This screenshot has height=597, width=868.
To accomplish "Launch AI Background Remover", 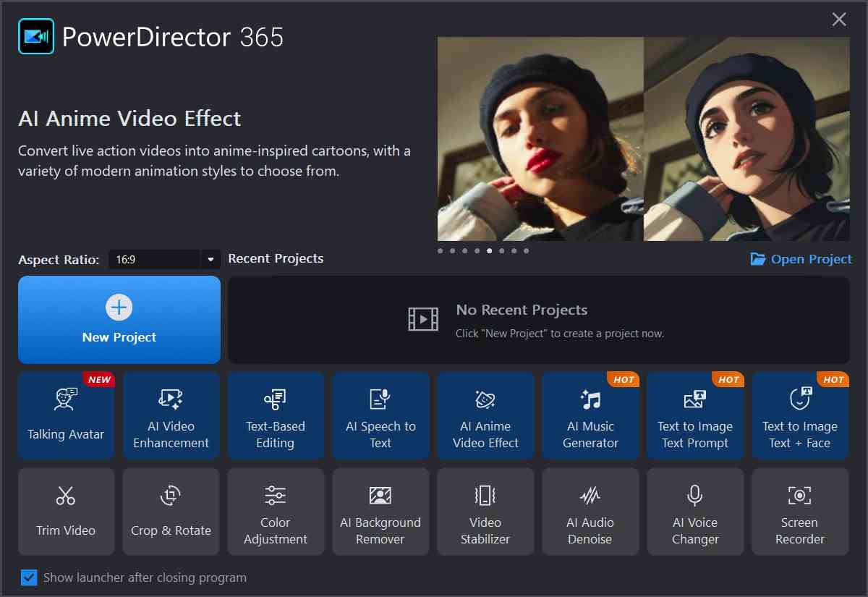I will pos(380,512).
